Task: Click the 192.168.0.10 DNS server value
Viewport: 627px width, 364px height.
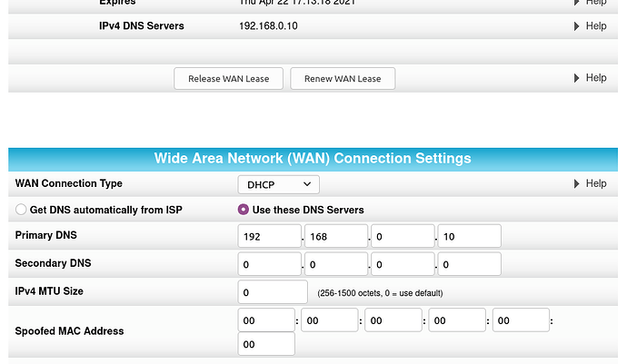Action: point(268,26)
